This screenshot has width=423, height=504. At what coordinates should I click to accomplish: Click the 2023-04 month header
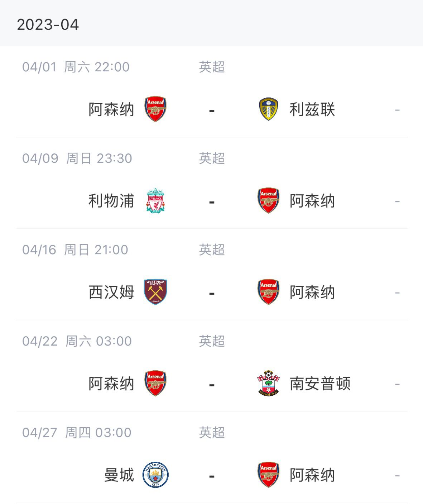point(48,25)
